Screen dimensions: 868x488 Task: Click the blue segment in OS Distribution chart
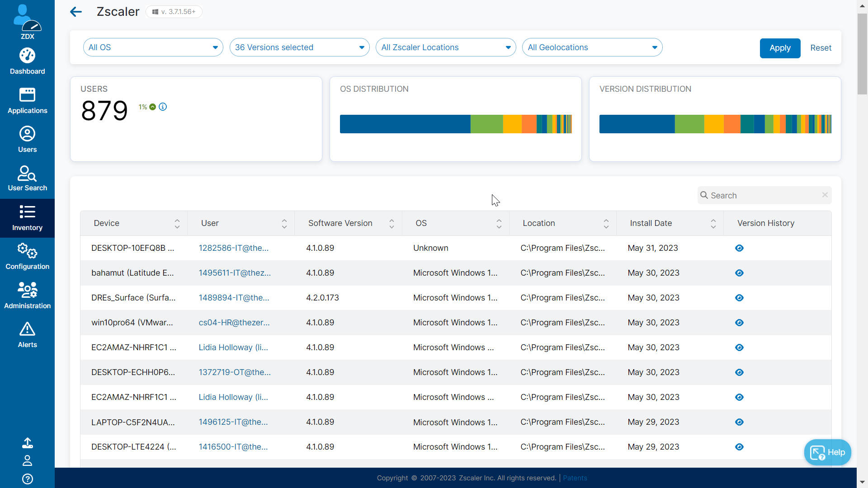405,124
